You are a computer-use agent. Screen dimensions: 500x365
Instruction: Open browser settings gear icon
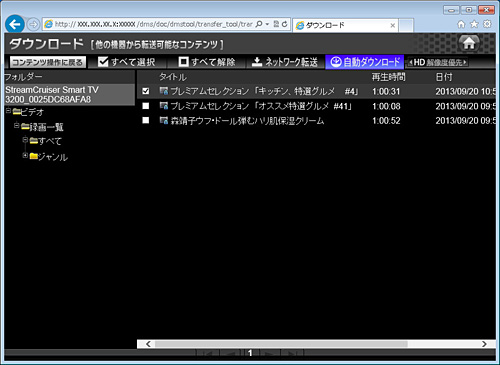[487, 24]
